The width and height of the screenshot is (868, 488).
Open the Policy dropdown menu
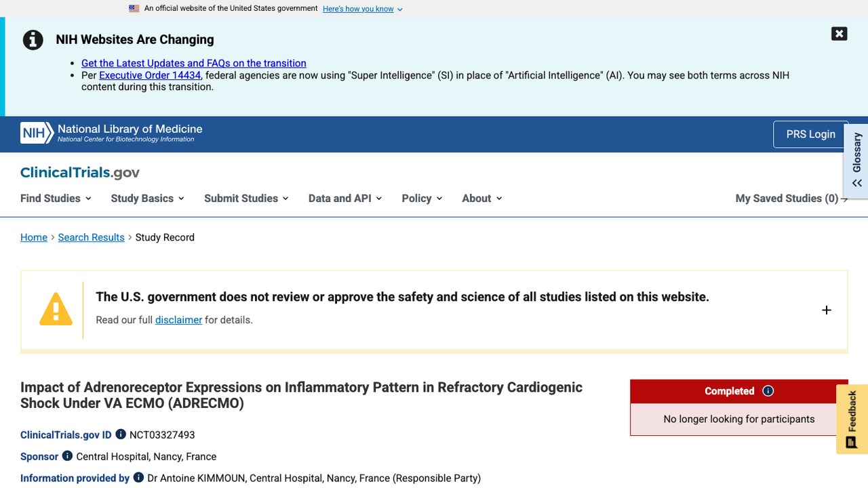[422, 199]
